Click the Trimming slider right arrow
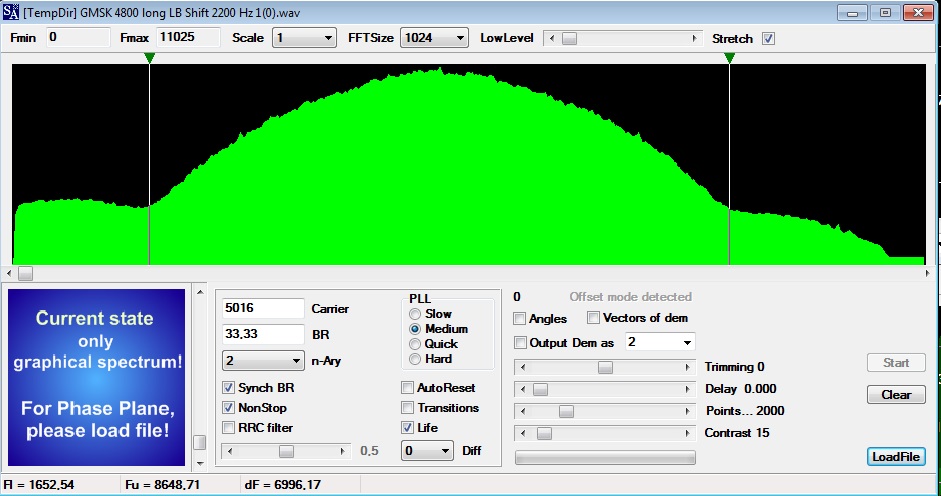Screen dimensions: 941x496 688,367
